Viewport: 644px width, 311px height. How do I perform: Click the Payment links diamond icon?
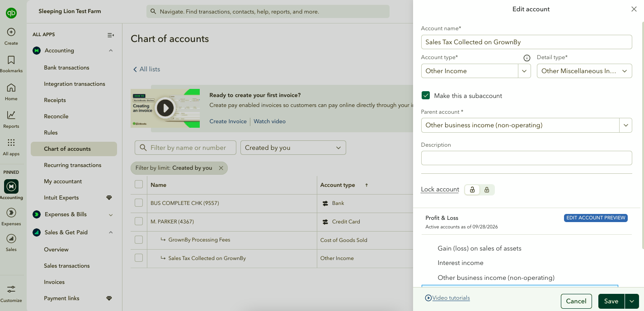coord(109,298)
